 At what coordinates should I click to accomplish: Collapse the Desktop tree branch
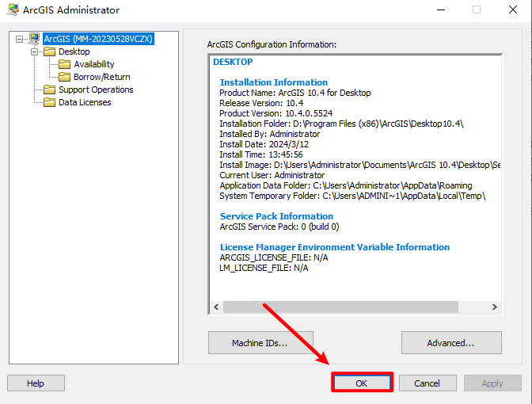[x=35, y=51]
